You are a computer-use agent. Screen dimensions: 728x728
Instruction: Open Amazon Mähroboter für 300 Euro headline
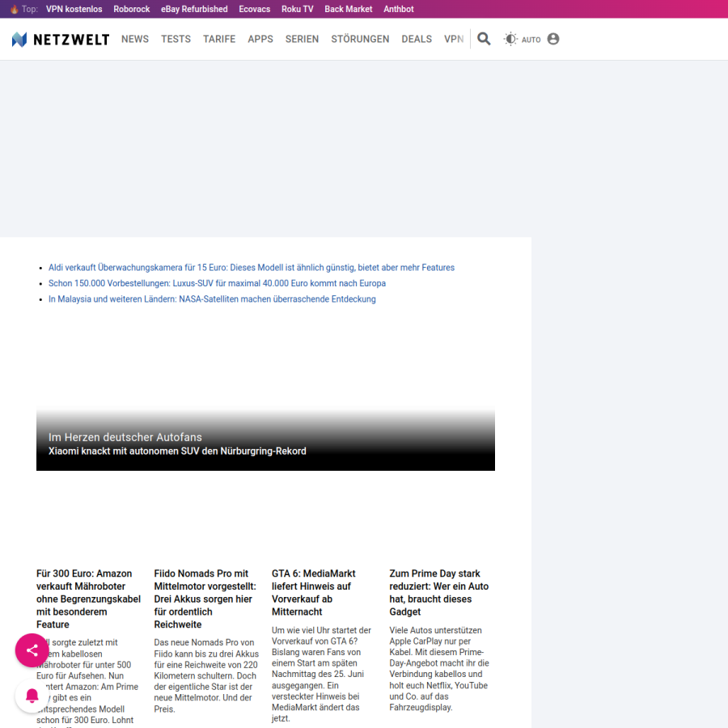pos(88,599)
